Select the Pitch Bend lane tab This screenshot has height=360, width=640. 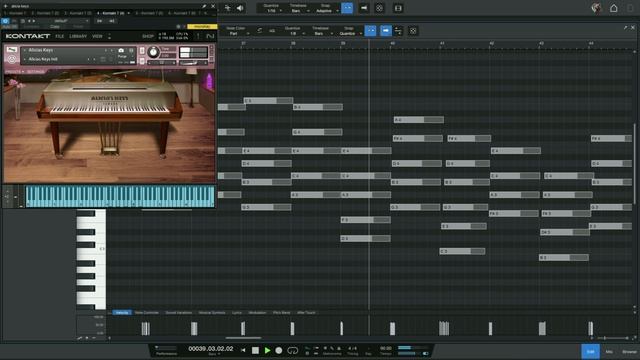click(282, 313)
